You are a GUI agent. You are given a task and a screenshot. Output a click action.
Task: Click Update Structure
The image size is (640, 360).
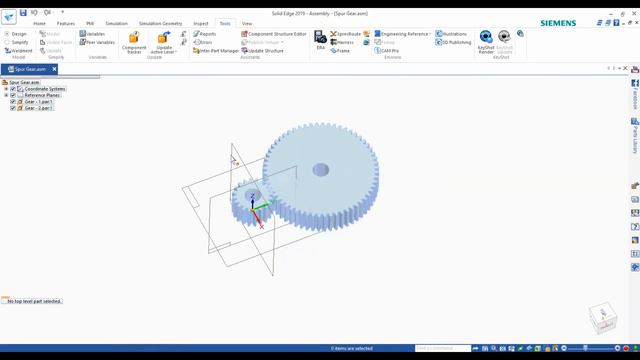pos(262,51)
